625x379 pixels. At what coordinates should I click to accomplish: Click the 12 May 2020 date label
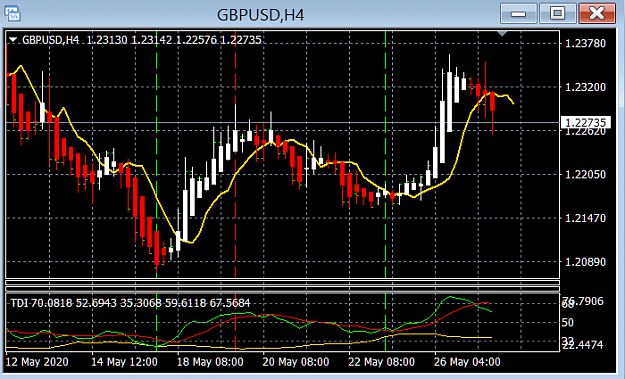tap(37, 362)
